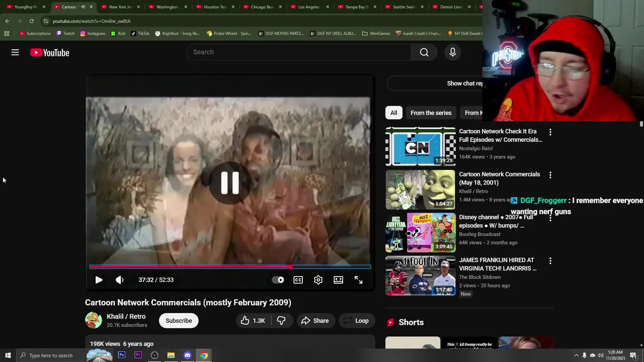The height and width of the screenshot is (362, 644).
Task: Open the Twitch bookmark
Action: pos(65,34)
